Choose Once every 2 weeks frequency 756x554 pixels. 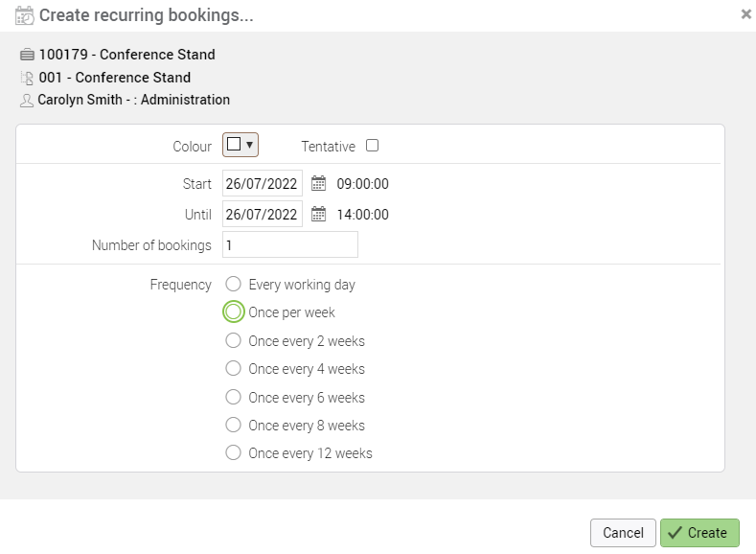[x=233, y=341]
